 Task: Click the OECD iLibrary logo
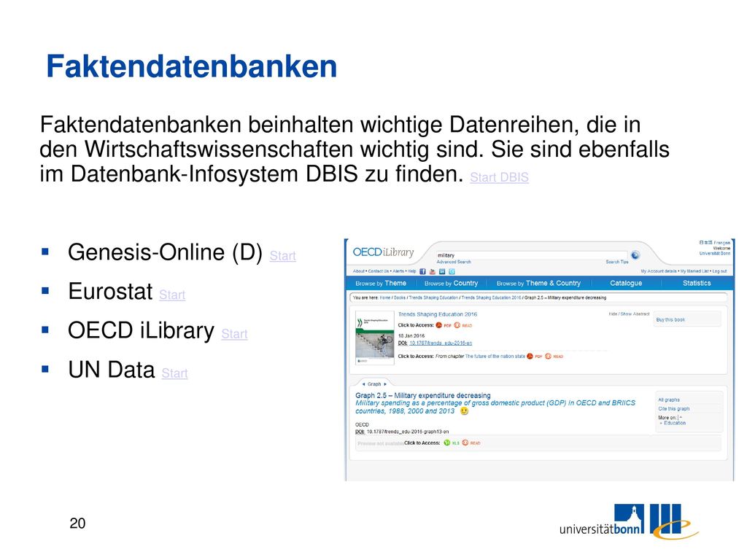click(383, 252)
